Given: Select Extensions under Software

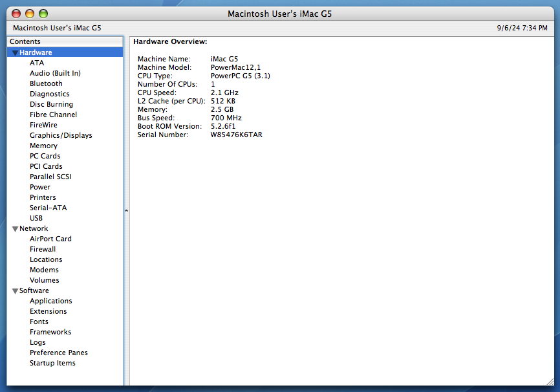Looking at the screenshot, I should (48, 312).
